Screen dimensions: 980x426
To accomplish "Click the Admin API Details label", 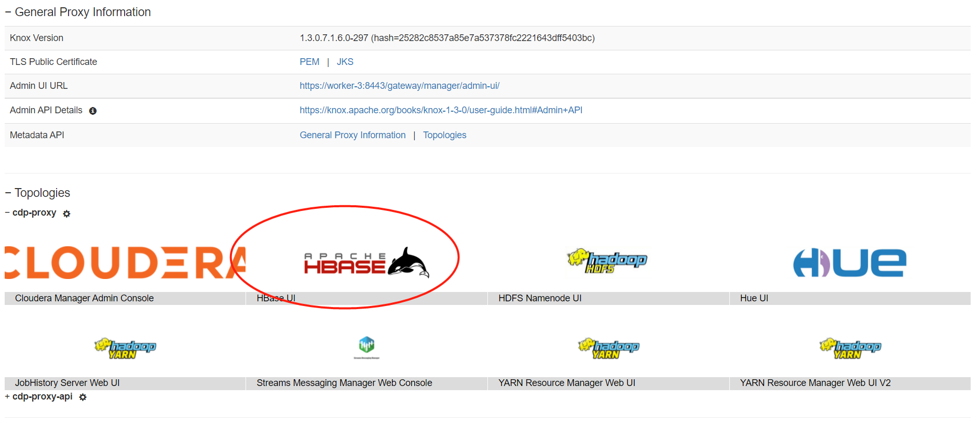I will point(46,110).
